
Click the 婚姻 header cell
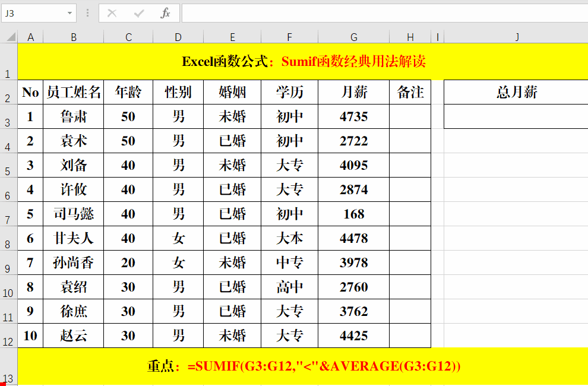tap(232, 92)
